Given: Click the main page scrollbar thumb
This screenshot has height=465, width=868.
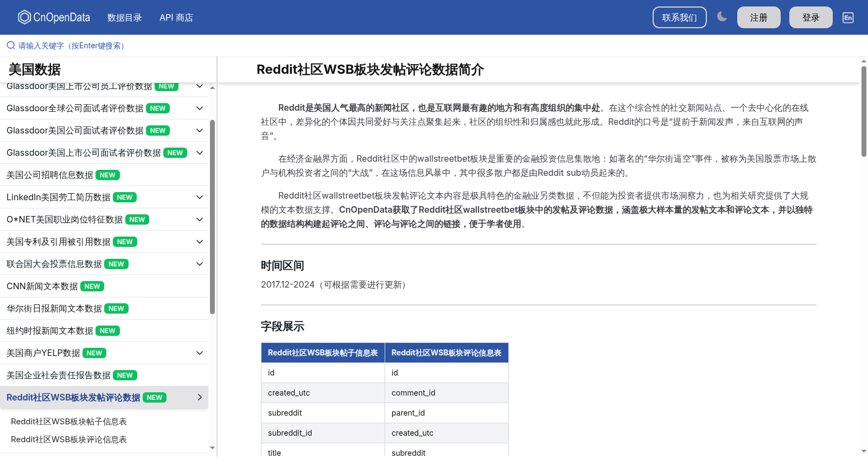Looking at the screenshot, I should [x=864, y=111].
